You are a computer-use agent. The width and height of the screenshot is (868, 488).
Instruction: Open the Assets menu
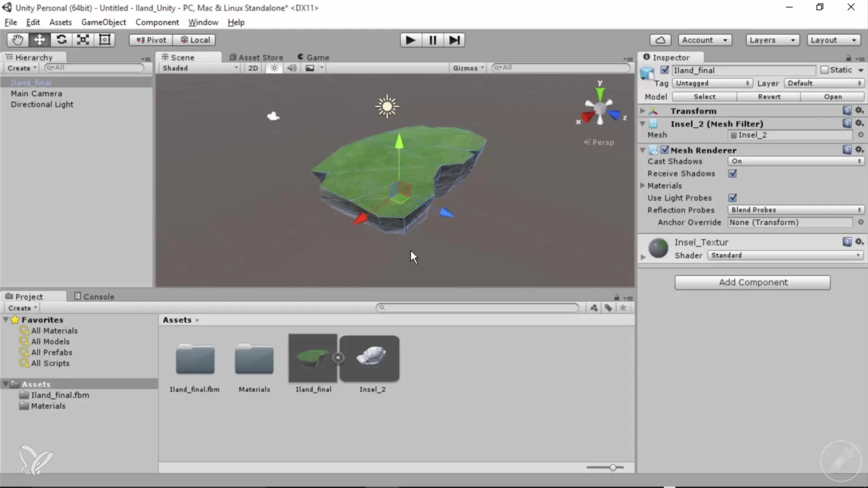point(61,22)
